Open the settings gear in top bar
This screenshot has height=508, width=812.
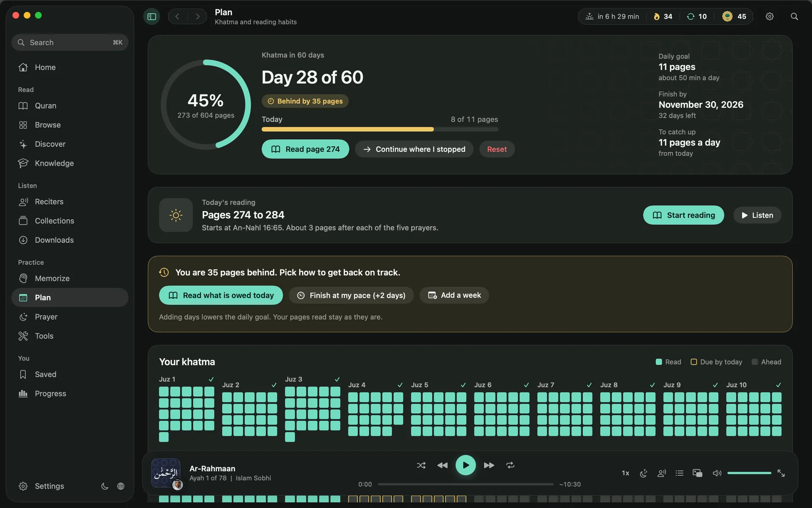769,17
